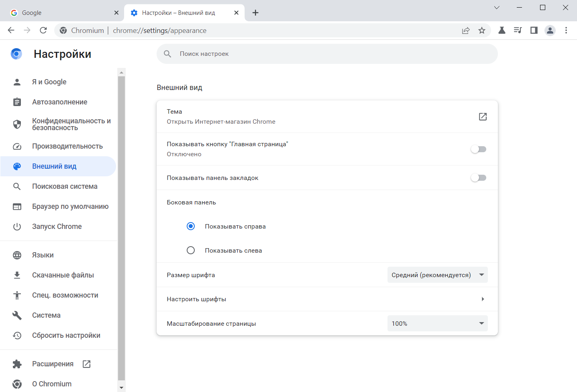
Task: Open the media control icon
Action: tap(518, 30)
